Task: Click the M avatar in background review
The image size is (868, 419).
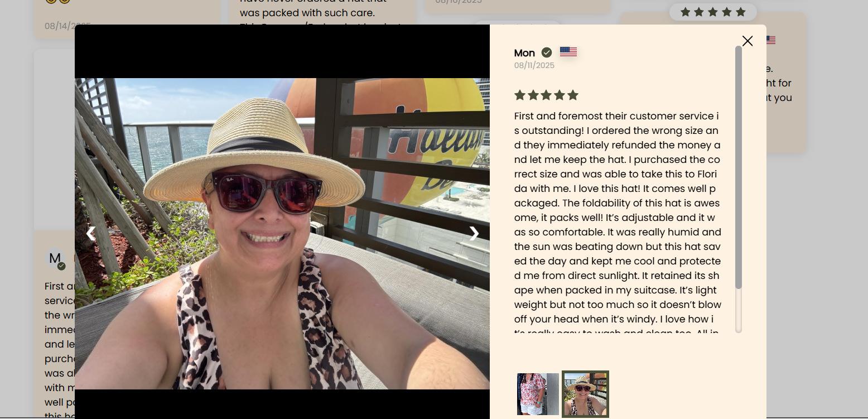Action: [55, 258]
